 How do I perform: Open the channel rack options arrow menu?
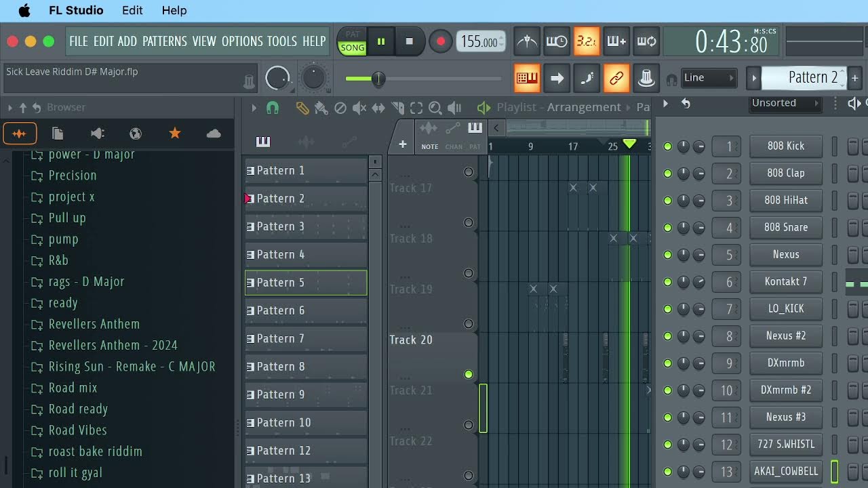click(665, 104)
